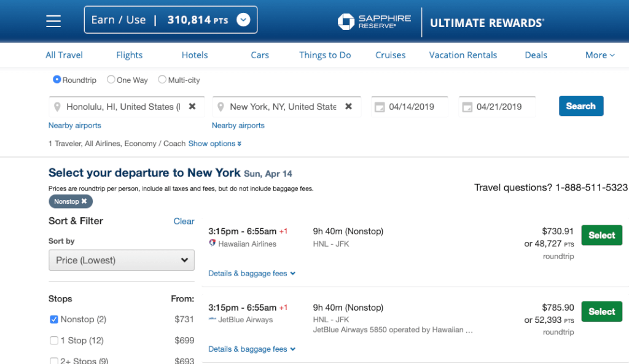
Task: Open the hamburger navigation menu
Action: point(53,20)
